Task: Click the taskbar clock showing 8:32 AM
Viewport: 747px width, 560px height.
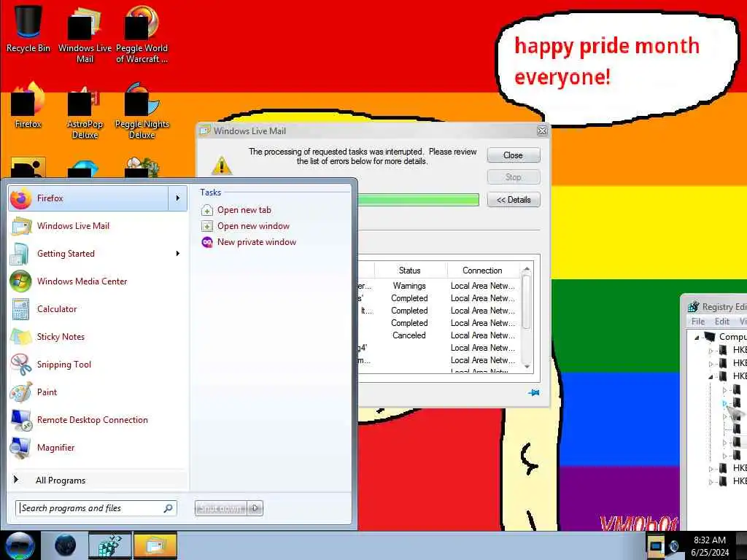Action: pyautogui.click(x=710, y=545)
